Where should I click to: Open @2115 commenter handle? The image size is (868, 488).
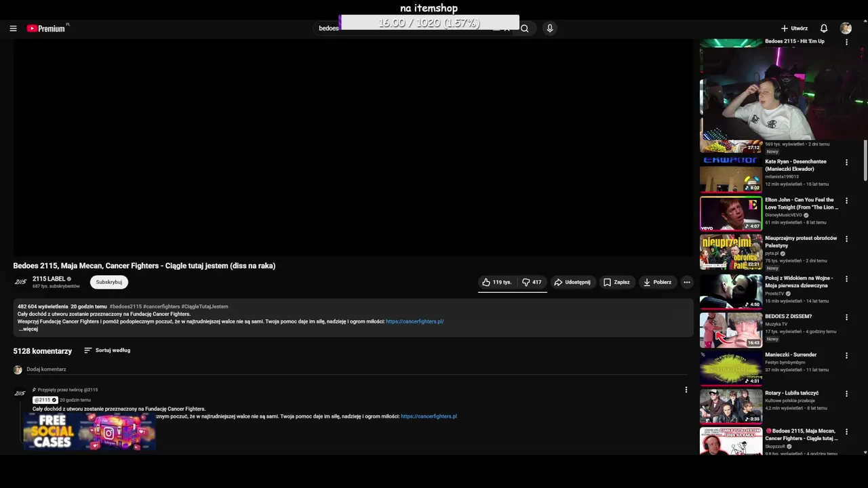pyautogui.click(x=45, y=400)
